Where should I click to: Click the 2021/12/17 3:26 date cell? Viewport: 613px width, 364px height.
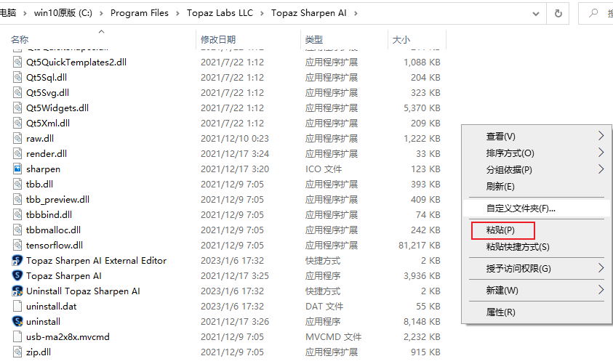[235, 321]
